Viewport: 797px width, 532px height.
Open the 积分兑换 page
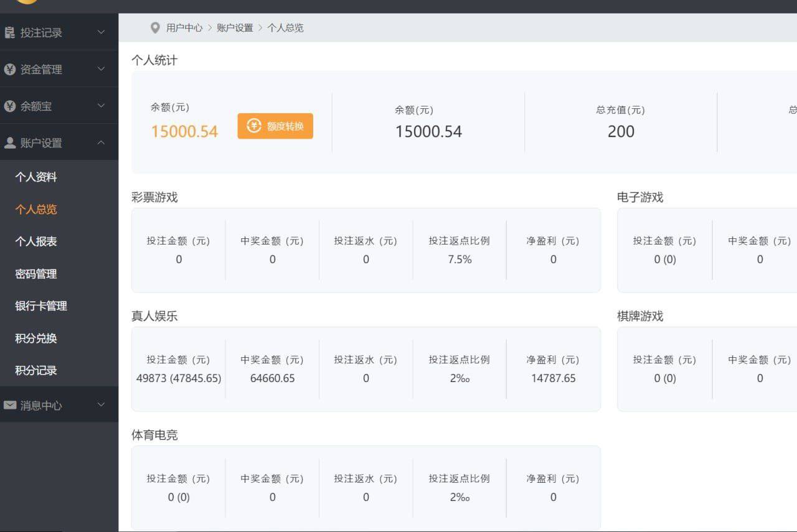coord(36,338)
